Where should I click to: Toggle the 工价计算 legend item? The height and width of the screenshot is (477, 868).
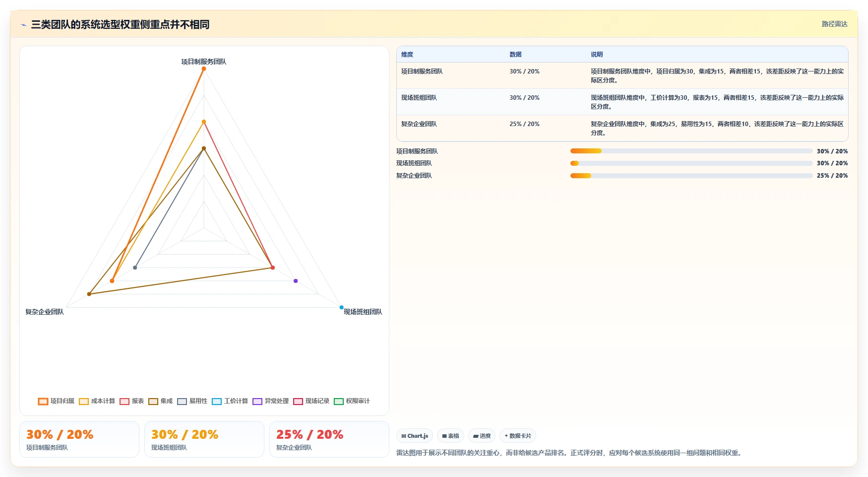pos(230,401)
